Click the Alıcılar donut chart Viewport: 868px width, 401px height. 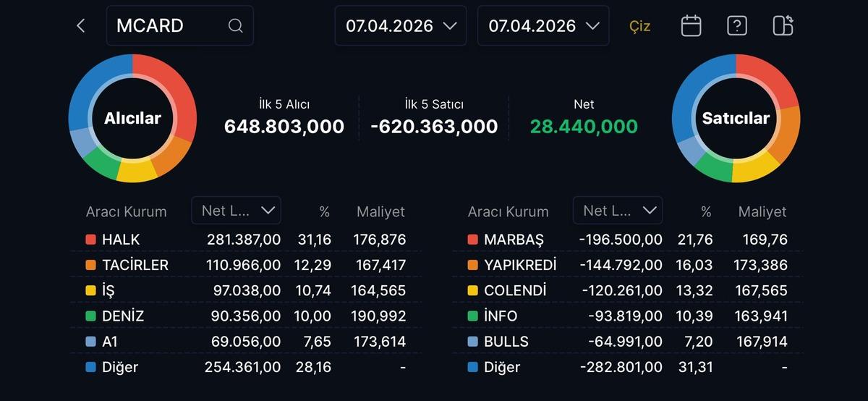[132, 118]
